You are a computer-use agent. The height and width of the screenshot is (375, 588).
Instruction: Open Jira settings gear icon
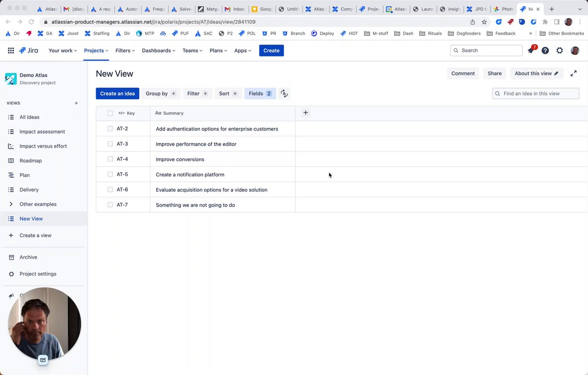pos(560,51)
